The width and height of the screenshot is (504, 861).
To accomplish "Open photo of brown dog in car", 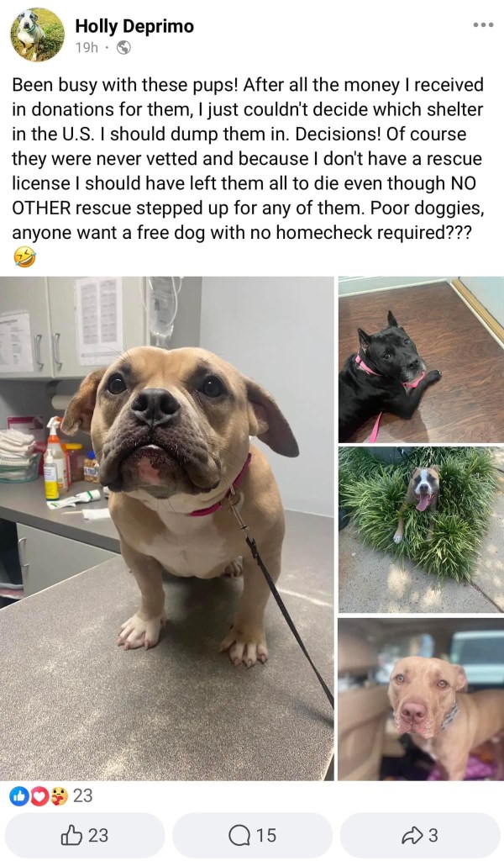I will (x=421, y=699).
